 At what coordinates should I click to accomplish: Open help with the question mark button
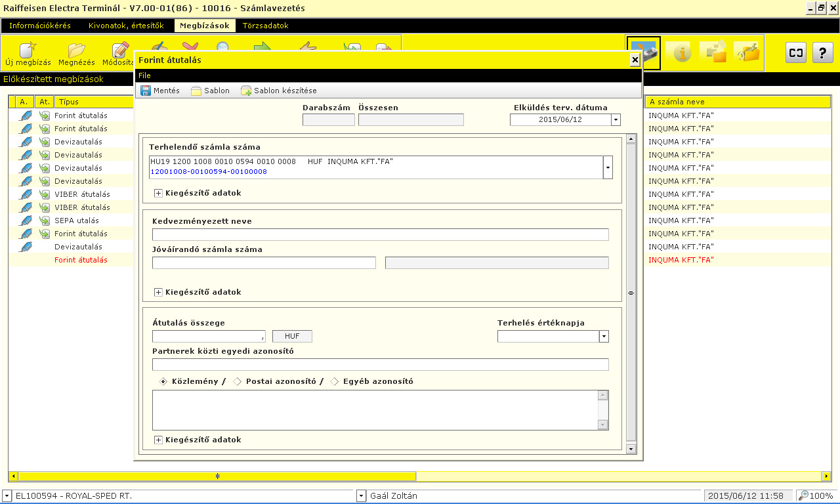[823, 52]
